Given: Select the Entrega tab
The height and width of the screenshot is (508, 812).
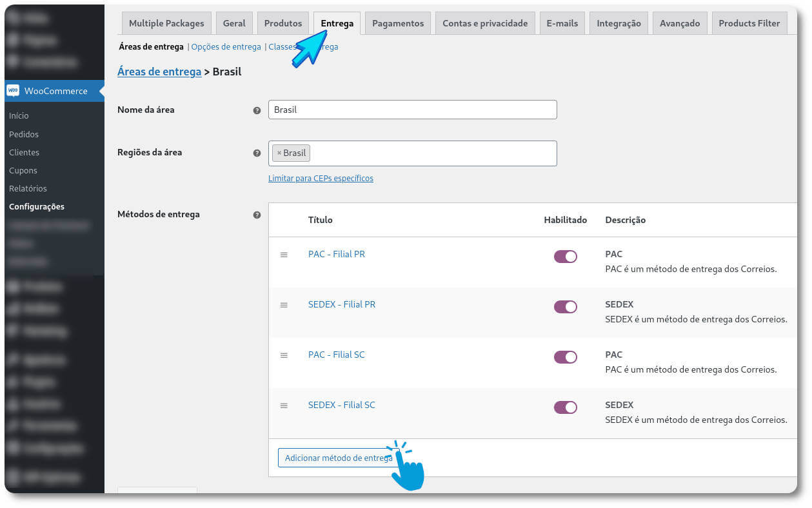Looking at the screenshot, I should 337,23.
